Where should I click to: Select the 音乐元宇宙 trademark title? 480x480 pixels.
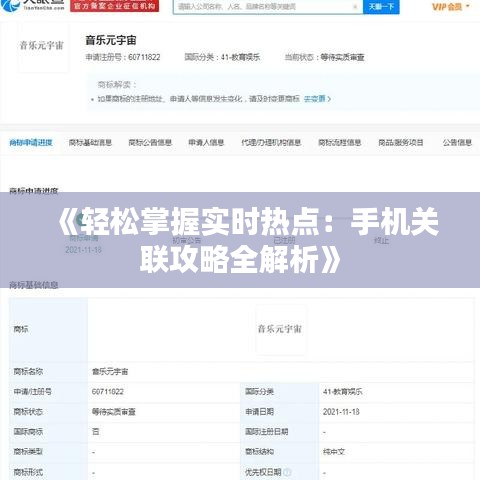coord(111,40)
